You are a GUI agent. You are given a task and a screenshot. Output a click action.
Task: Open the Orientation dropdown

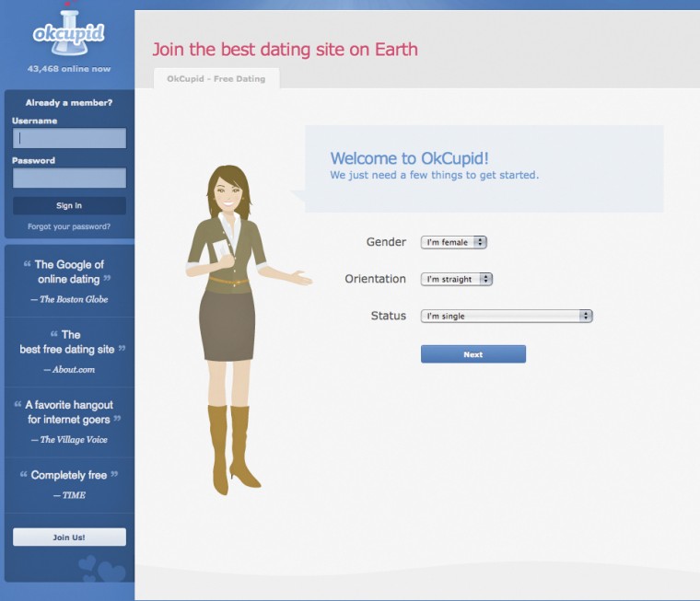tap(456, 279)
